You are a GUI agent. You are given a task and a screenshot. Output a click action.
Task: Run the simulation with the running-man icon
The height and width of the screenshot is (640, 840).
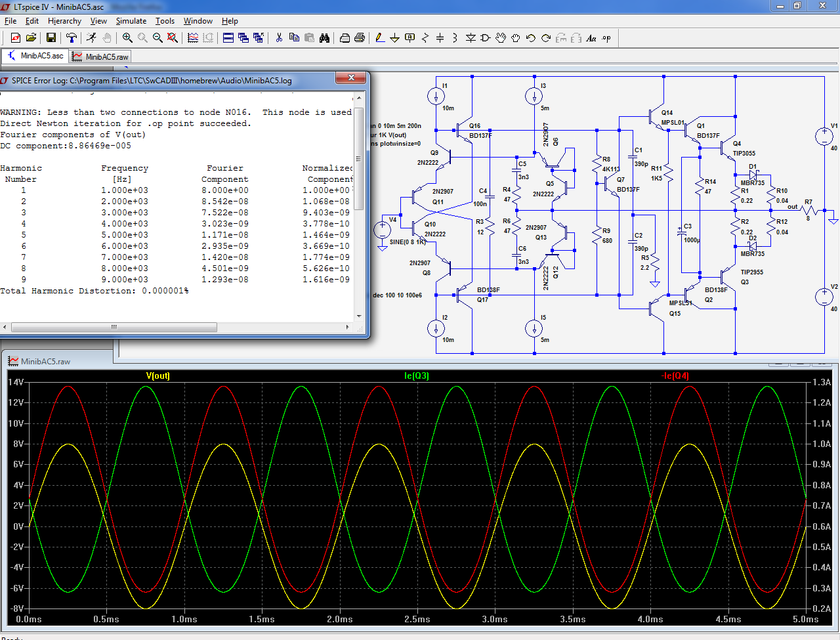tap(91, 38)
